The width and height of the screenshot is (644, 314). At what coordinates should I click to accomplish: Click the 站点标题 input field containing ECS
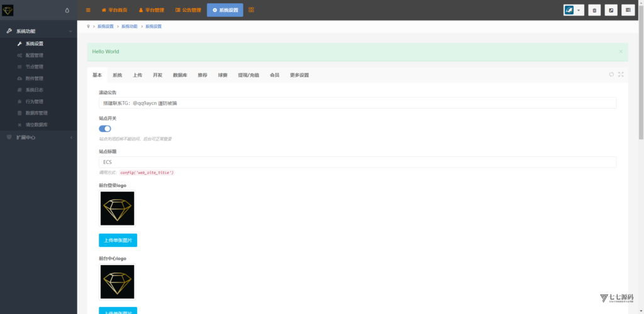357,162
